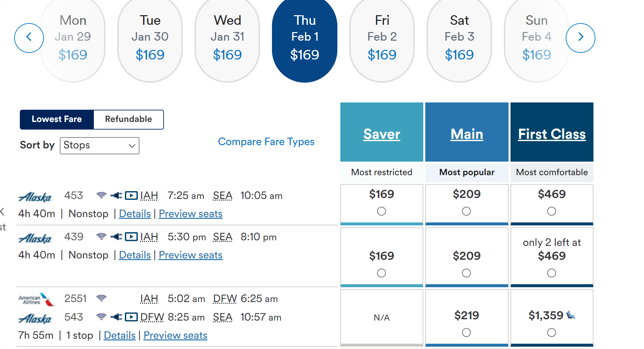Select $219 Main fare for one-stop flight
The width and height of the screenshot is (644, 349).
466,332
